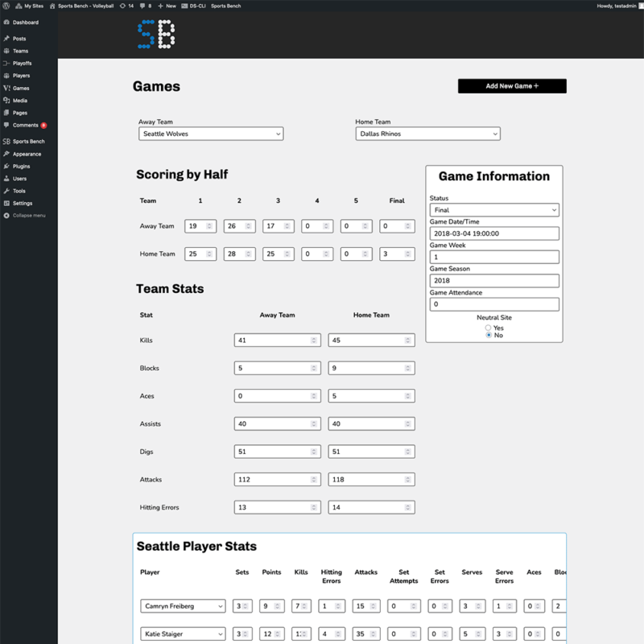Click the Games VS icon in sidebar
Screen dimensions: 644x644
pos(6,88)
